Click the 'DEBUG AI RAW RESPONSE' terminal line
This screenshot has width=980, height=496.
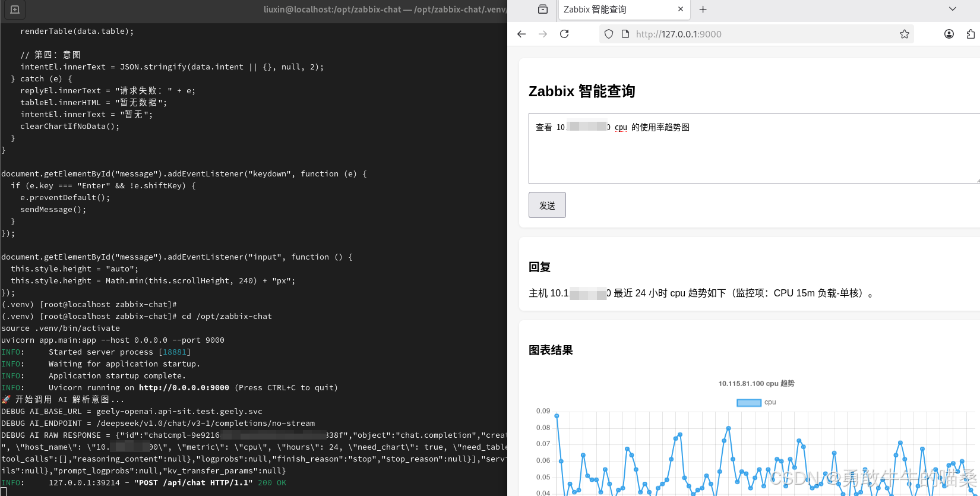254,435
